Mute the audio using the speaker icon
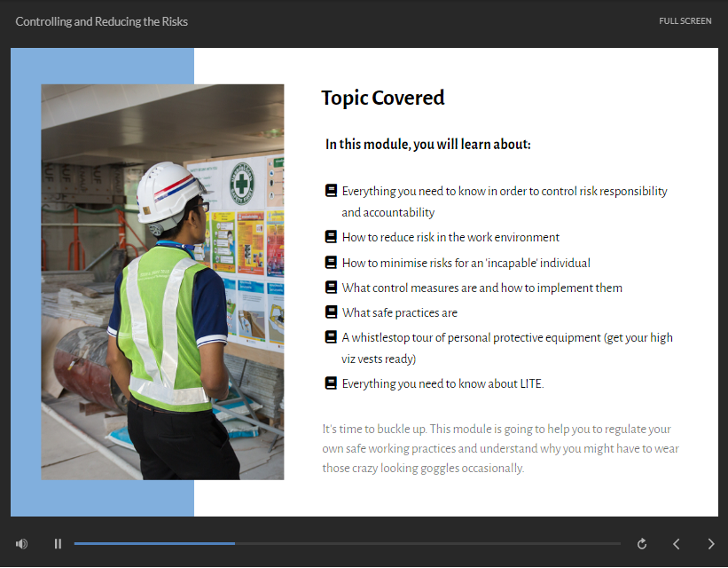 (x=21, y=544)
